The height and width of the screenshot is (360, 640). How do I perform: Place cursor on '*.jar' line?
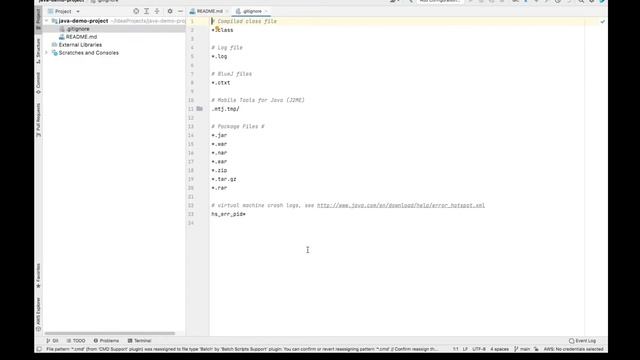point(219,135)
